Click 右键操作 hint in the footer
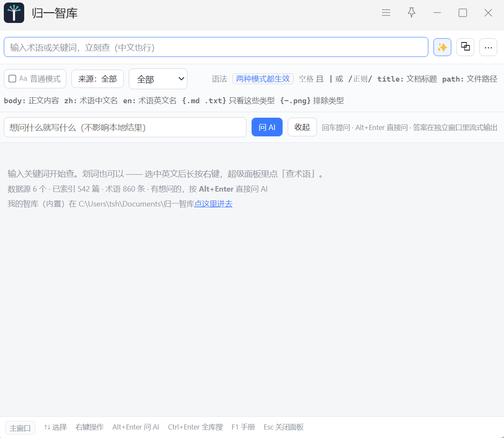 point(89,427)
